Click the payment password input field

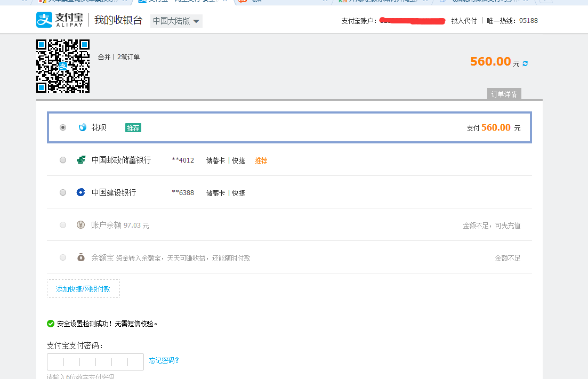coord(95,361)
